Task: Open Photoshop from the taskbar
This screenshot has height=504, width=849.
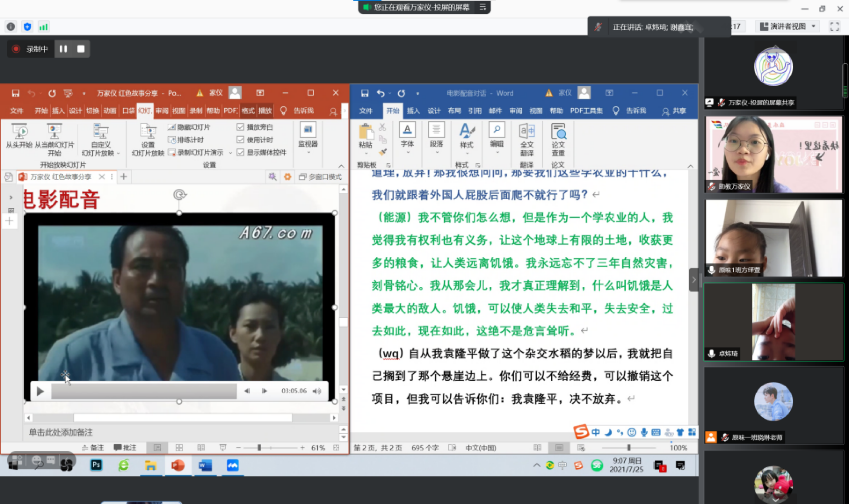Action: [96, 465]
